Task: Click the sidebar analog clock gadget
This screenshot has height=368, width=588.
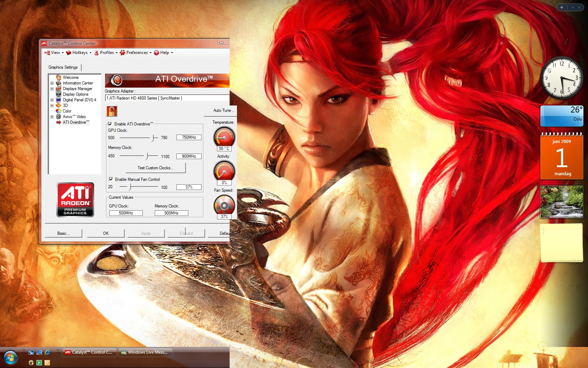Action: coord(561,78)
